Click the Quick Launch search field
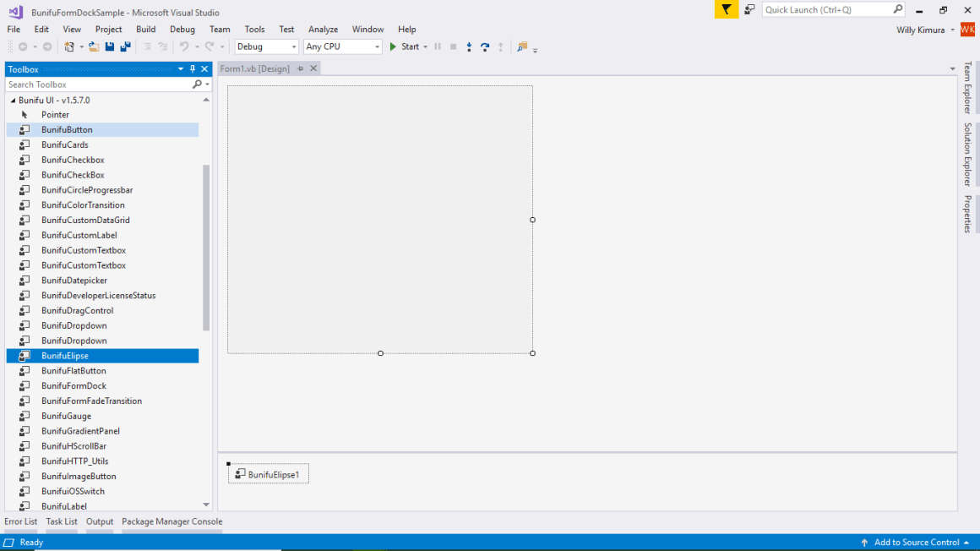The height and width of the screenshot is (551, 980). tap(827, 9)
